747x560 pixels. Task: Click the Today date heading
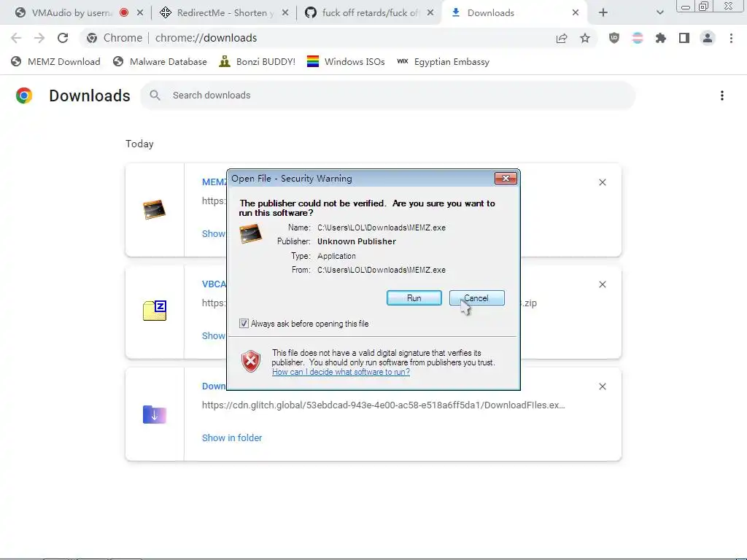click(139, 144)
